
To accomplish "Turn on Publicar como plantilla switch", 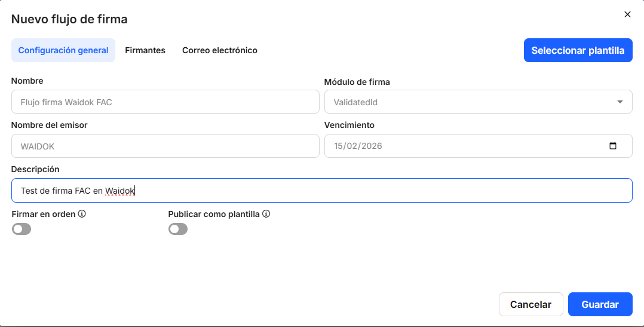I will pyautogui.click(x=178, y=229).
